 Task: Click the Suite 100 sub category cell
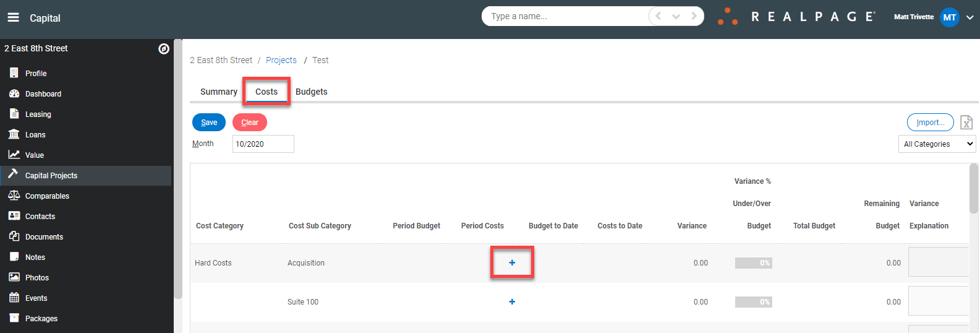click(303, 302)
